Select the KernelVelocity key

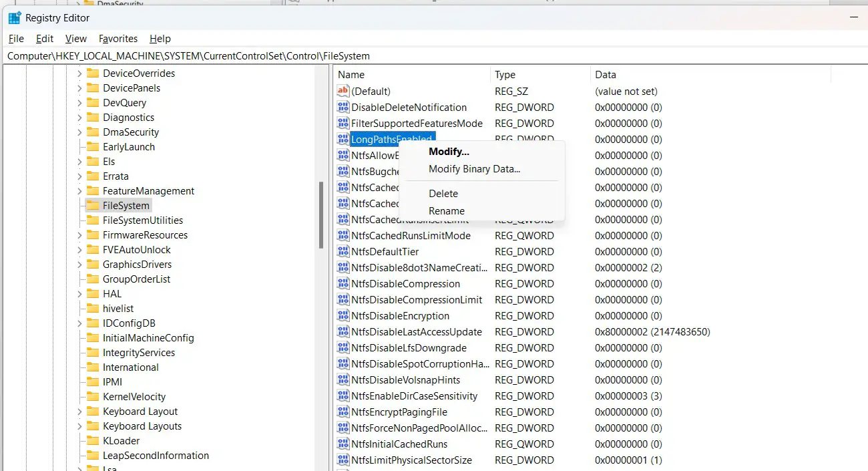click(x=134, y=396)
